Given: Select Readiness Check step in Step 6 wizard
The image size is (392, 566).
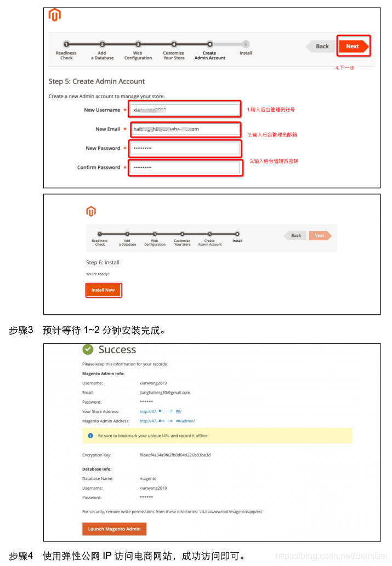Looking at the screenshot, I should [100, 239].
